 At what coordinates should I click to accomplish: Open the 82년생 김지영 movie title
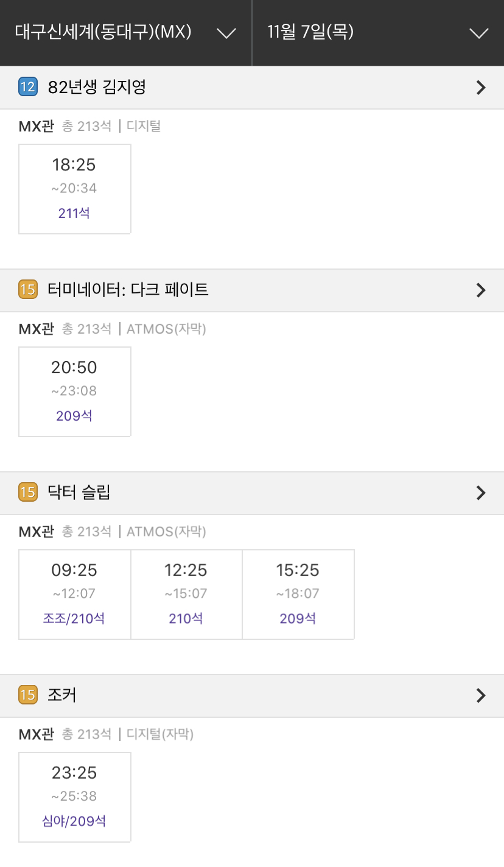coord(97,88)
